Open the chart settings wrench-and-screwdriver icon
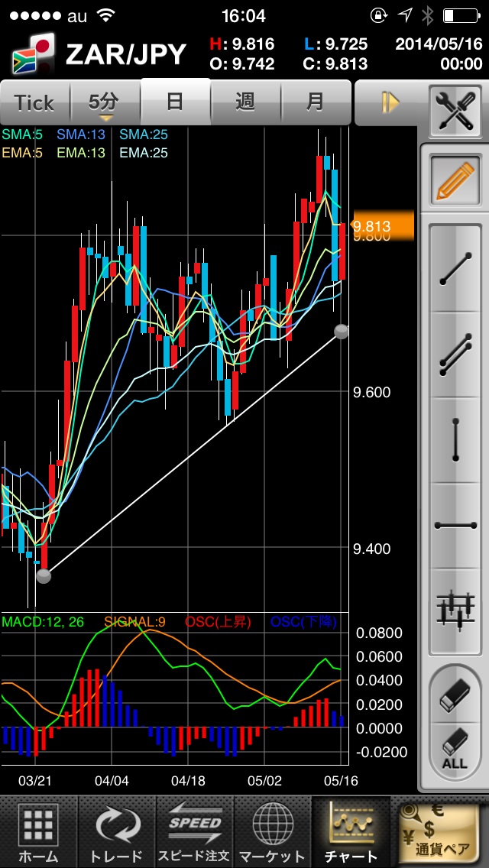This screenshot has height=868, width=489. (455, 111)
